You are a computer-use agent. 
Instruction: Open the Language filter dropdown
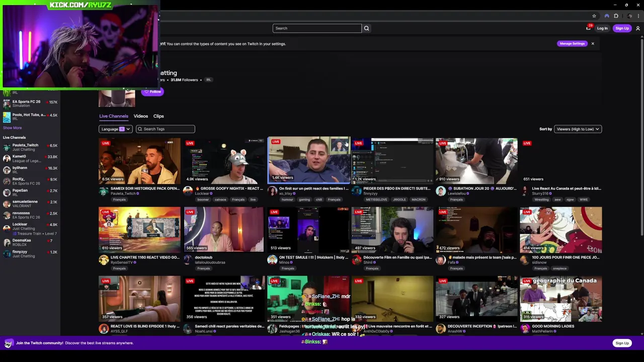115,129
